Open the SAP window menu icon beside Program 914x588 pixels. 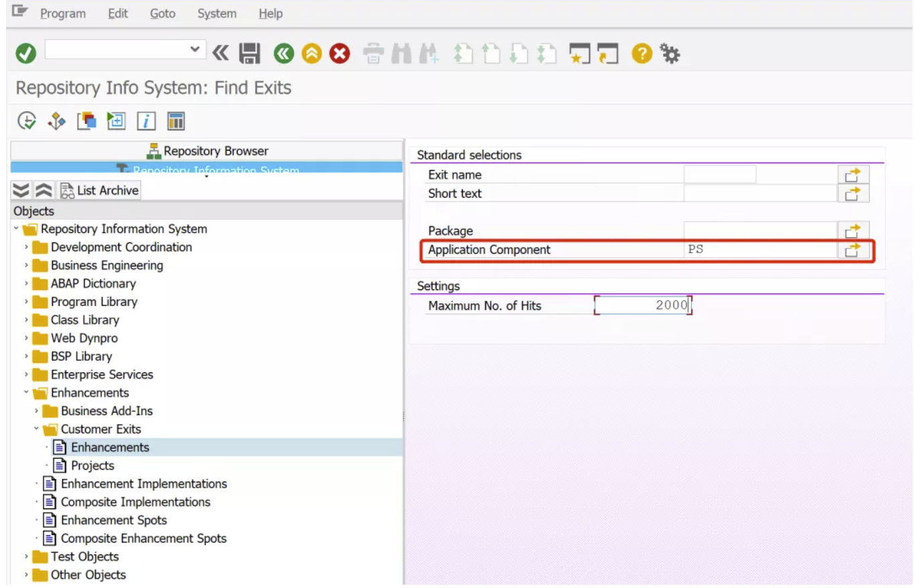[x=20, y=11]
